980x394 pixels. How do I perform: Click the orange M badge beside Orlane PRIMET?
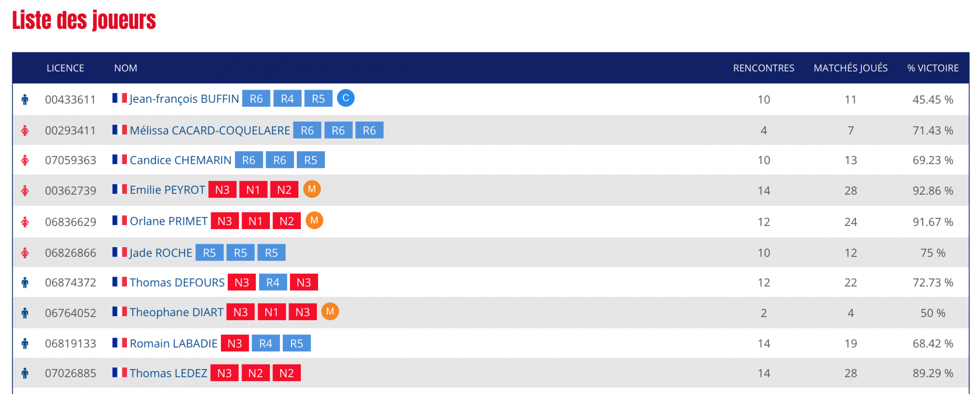(314, 220)
